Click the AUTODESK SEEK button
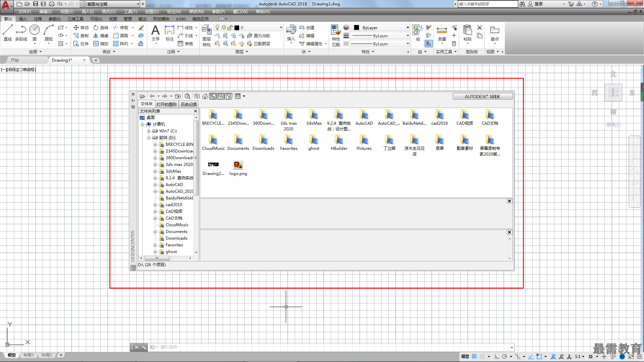The height and width of the screenshot is (362, 644). tap(482, 96)
